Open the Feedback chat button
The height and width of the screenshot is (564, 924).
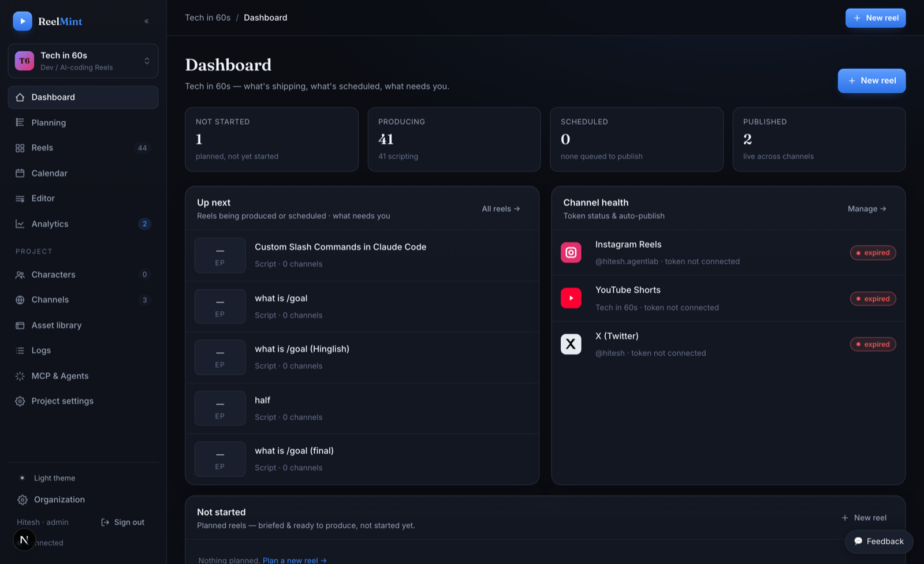pyautogui.click(x=879, y=541)
